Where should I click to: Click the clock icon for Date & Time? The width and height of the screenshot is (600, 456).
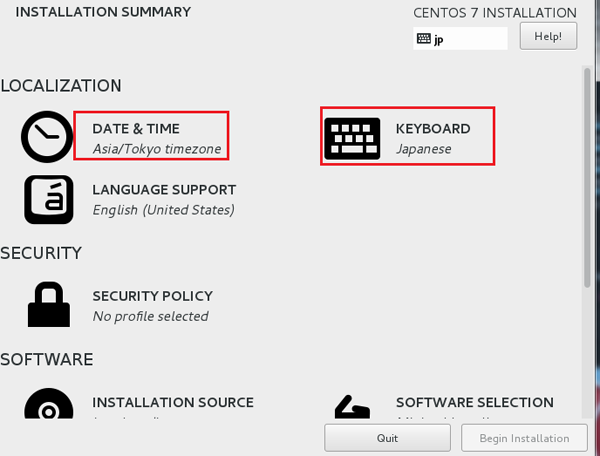pyautogui.click(x=47, y=137)
